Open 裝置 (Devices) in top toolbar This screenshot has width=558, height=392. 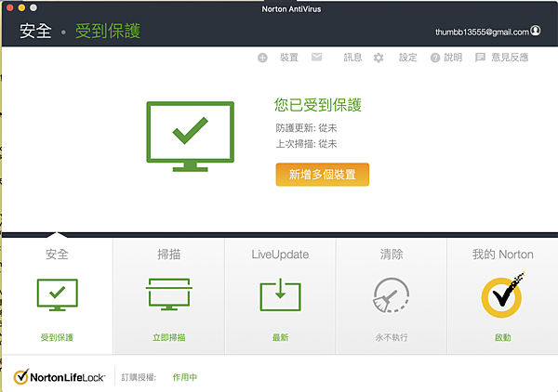click(289, 58)
